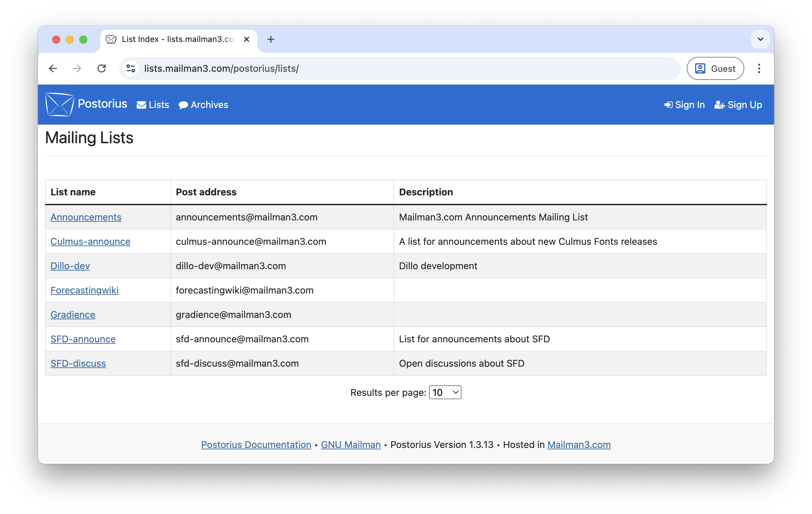The image size is (812, 514).
Task: Open the browser three-dot menu
Action: tap(758, 68)
